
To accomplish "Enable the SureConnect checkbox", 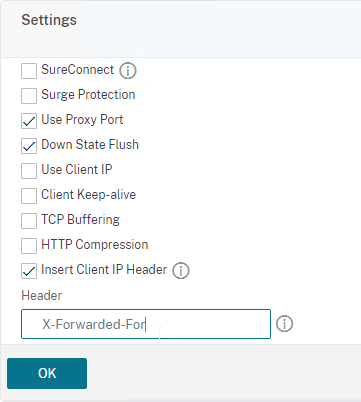I will 29,71.
